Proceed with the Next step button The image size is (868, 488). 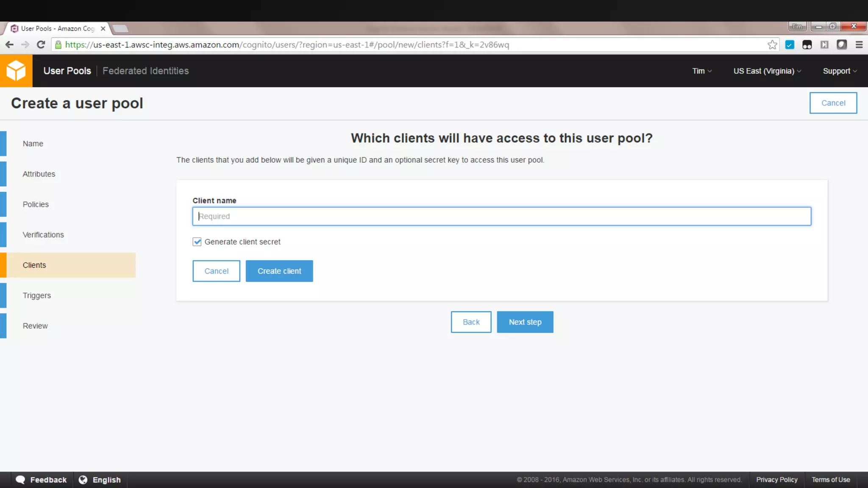pyautogui.click(x=525, y=322)
